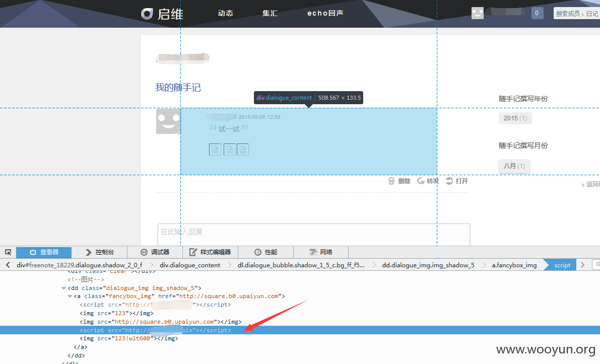Select the img src="123!wlt600" node

pyautogui.click(x=128, y=338)
